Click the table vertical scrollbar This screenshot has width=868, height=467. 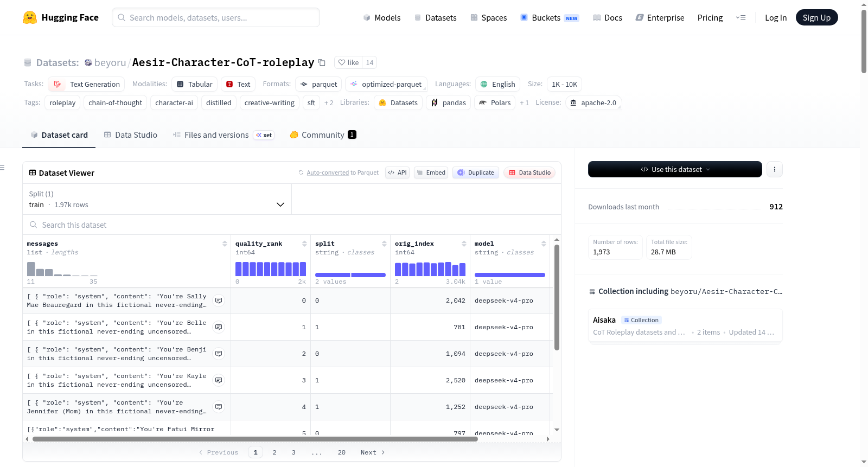tap(557, 298)
